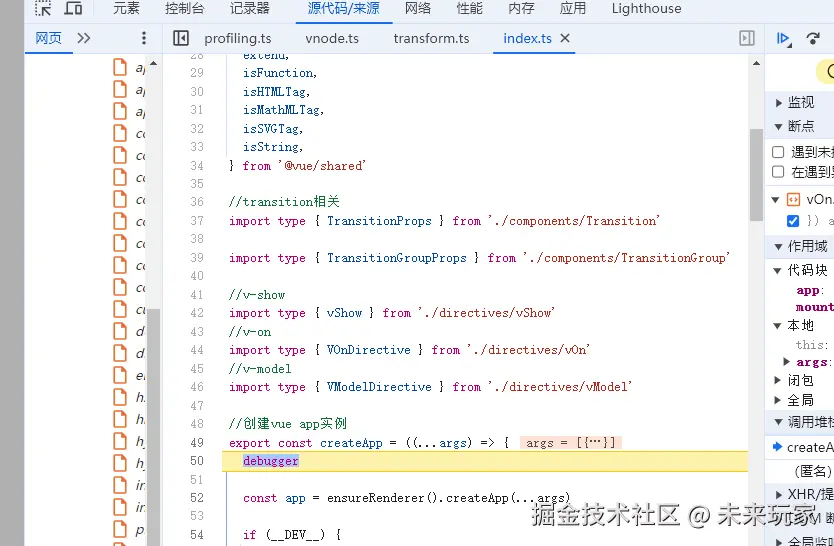The height and width of the screenshot is (546, 834).
Task: Open the 内存 tab
Action: [521, 8]
